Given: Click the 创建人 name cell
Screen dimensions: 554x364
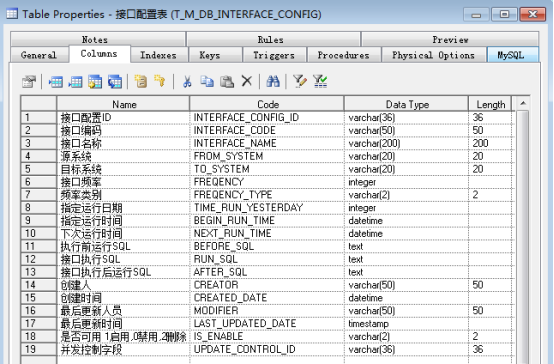Looking at the screenshot, I should click(123, 285).
